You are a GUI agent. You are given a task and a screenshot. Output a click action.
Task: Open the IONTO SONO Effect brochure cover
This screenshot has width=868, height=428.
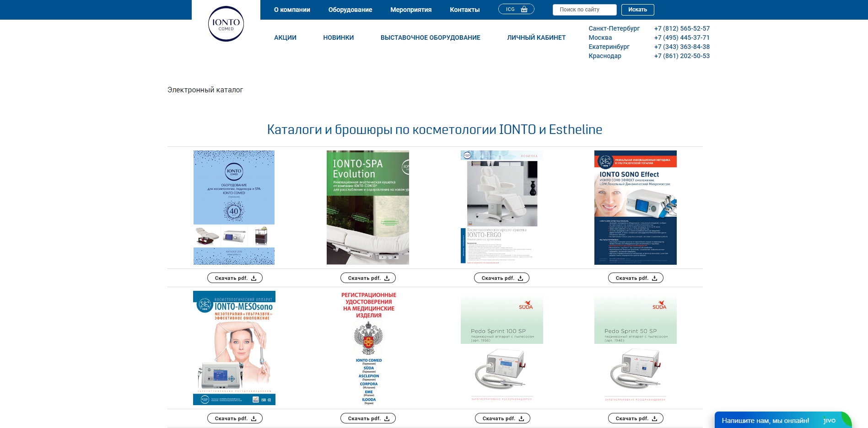tap(635, 208)
